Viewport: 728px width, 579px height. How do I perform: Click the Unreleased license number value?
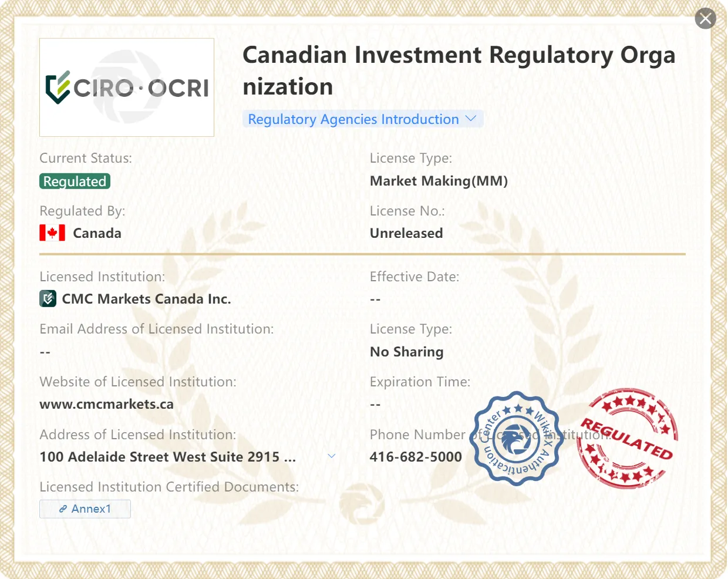pos(406,233)
